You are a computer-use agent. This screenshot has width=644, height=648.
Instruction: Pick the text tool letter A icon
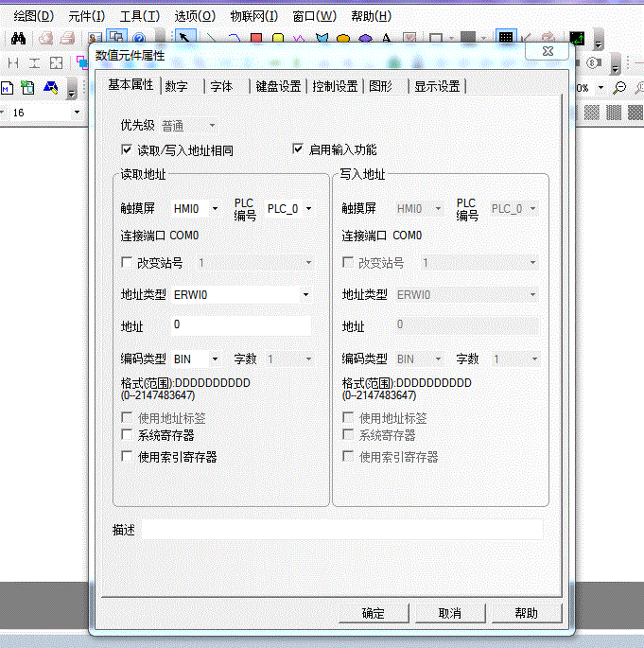(386, 39)
